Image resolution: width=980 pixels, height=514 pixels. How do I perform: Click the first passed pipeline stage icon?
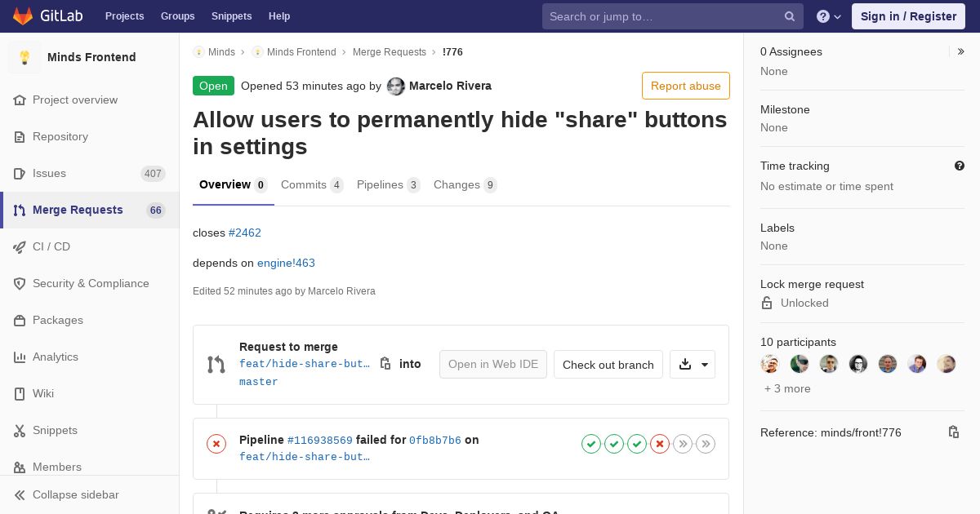[x=591, y=444]
